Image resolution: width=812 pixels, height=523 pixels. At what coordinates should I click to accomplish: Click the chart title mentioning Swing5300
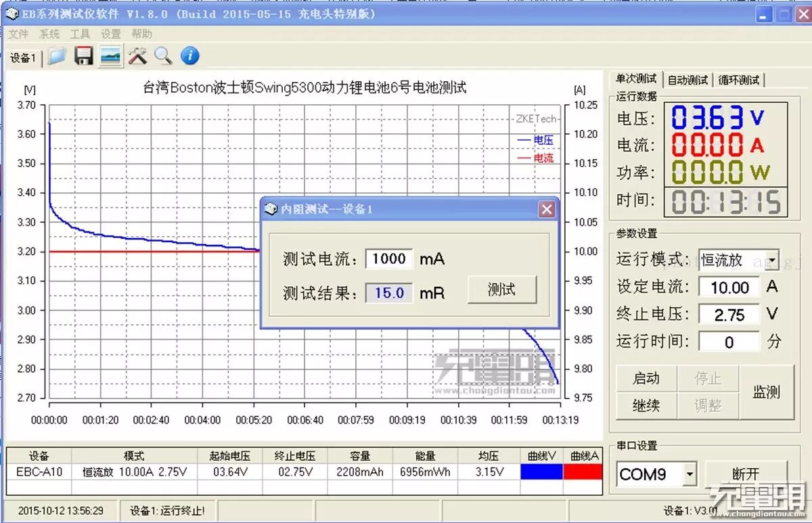tap(305, 87)
